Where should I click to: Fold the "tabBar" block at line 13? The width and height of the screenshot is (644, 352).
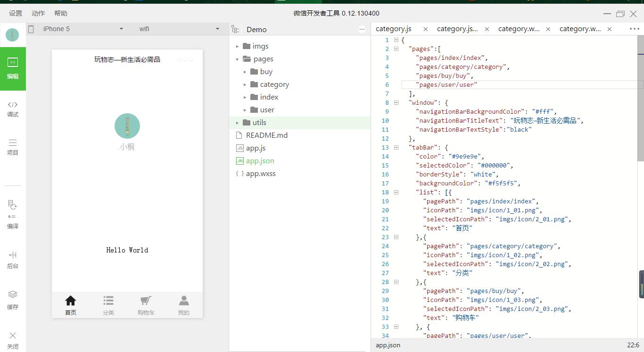click(x=396, y=147)
